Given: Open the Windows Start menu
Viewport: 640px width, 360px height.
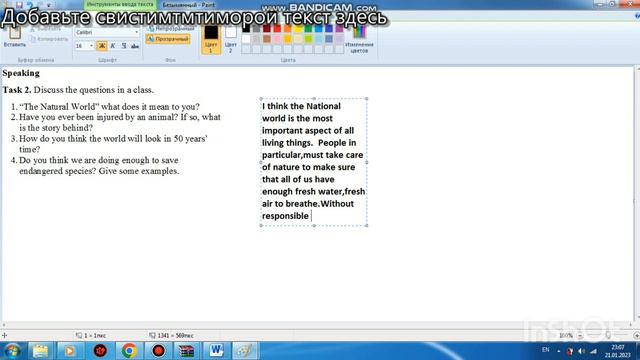Looking at the screenshot, I should coord(12,351).
